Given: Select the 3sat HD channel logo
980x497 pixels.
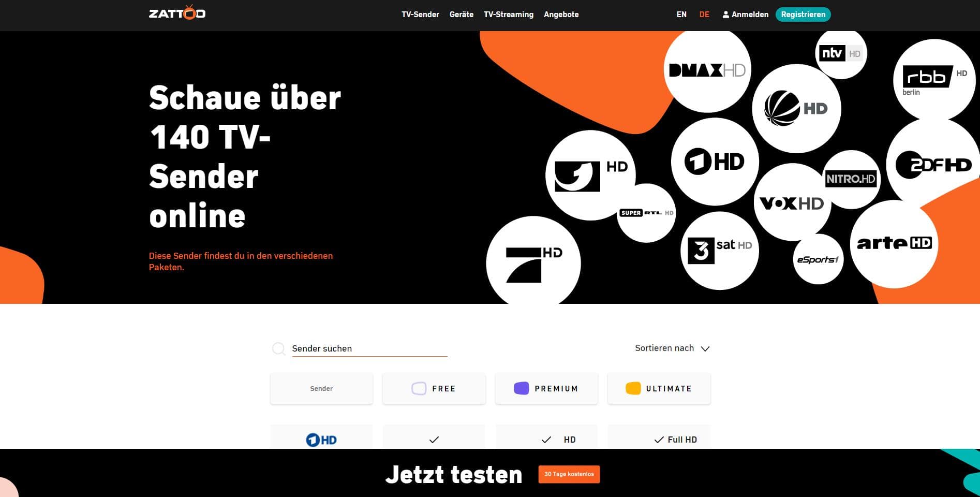Looking at the screenshot, I should click(x=719, y=250).
